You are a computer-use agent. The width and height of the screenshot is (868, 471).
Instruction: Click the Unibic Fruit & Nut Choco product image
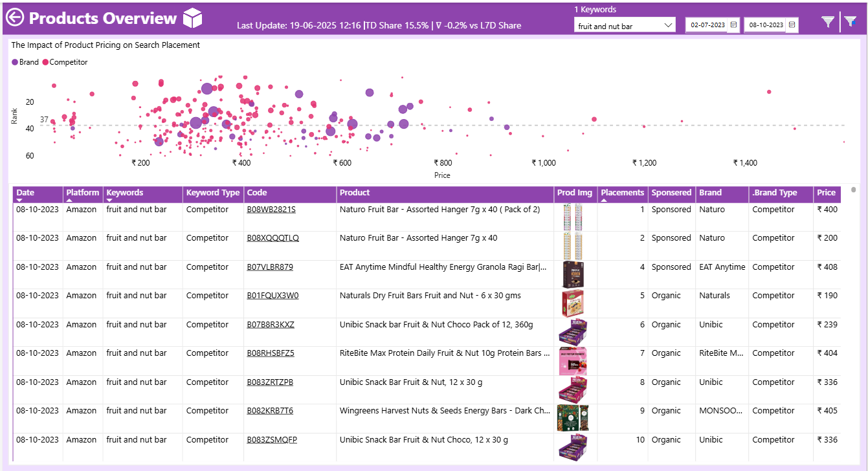(x=572, y=332)
